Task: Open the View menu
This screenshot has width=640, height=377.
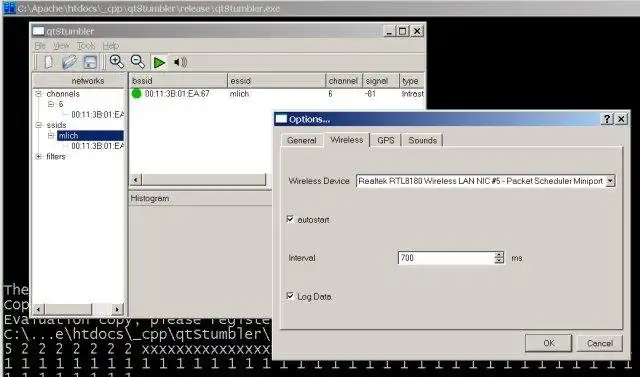Action: point(62,46)
